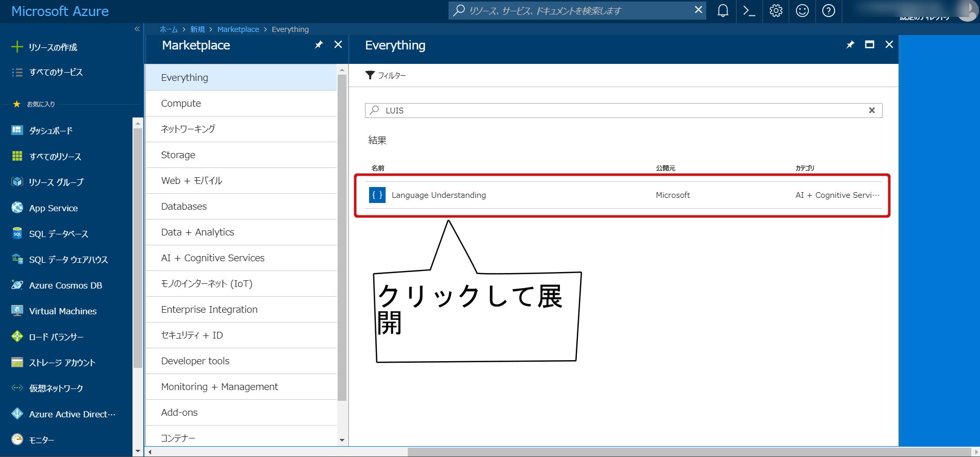
Task: Click the bottom horizontal scrollbar thumb
Action: click(689, 452)
